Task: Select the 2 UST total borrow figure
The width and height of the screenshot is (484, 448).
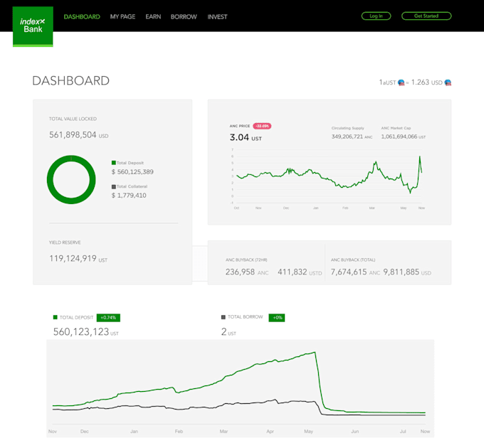Action: click(x=228, y=332)
